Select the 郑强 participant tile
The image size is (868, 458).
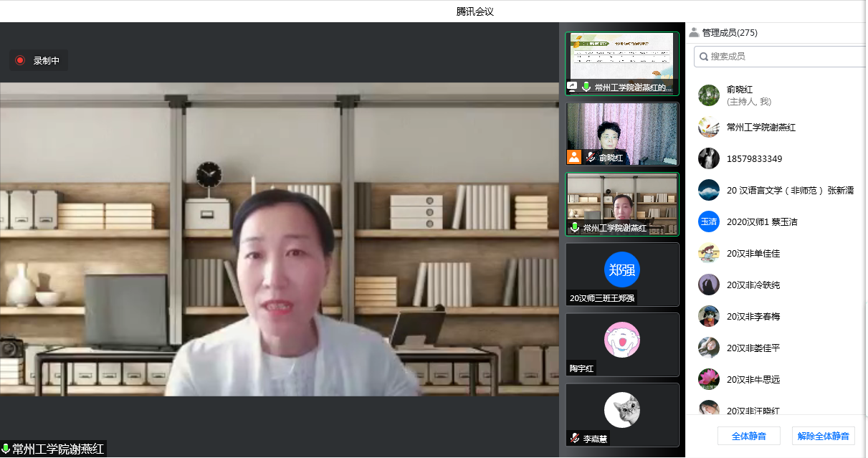pyautogui.click(x=621, y=274)
